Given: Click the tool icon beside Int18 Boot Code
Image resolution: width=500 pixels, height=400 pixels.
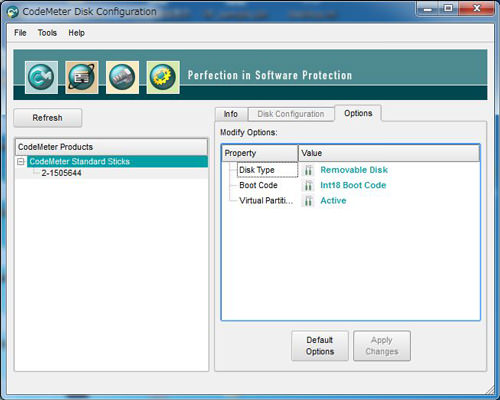Looking at the screenshot, I should point(308,185).
